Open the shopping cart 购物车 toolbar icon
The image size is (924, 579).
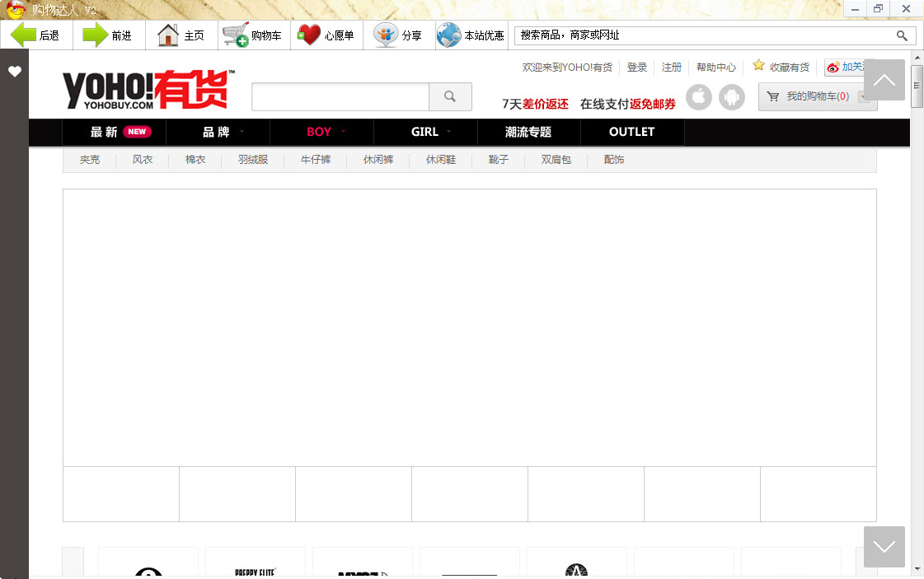pos(235,35)
